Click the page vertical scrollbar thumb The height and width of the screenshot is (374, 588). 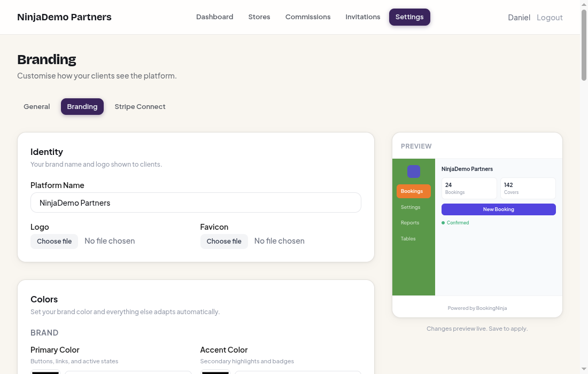pyautogui.click(x=584, y=45)
